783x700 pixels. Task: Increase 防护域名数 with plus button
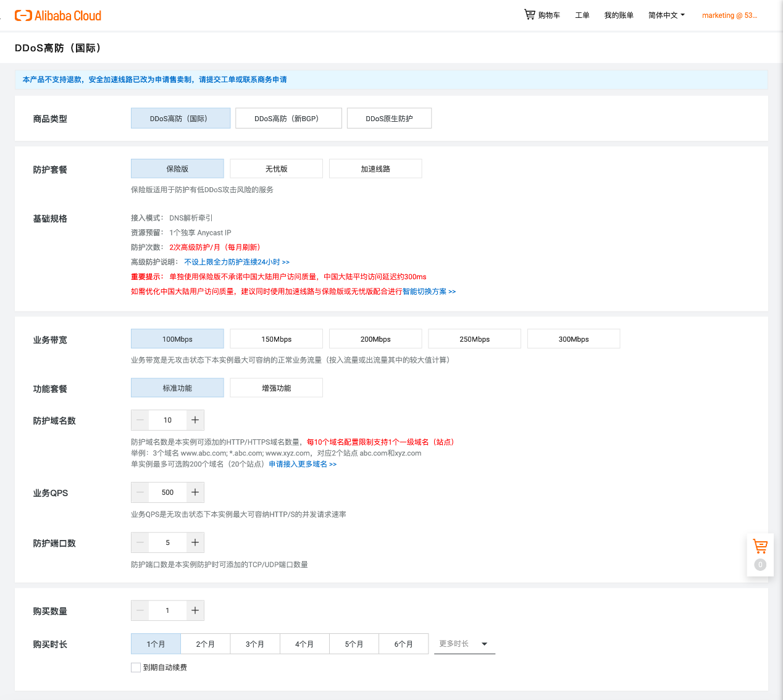point(195,420)
